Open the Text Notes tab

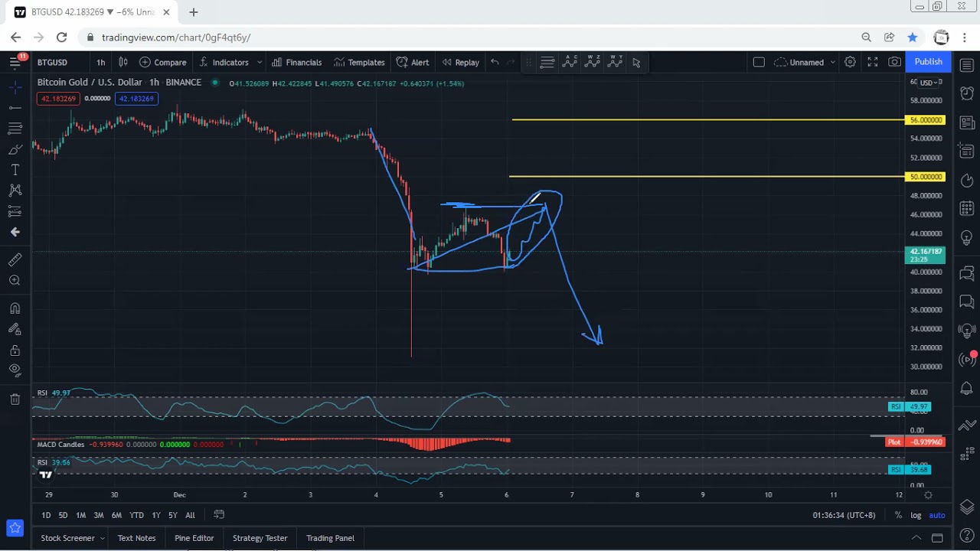pos(136,538)
